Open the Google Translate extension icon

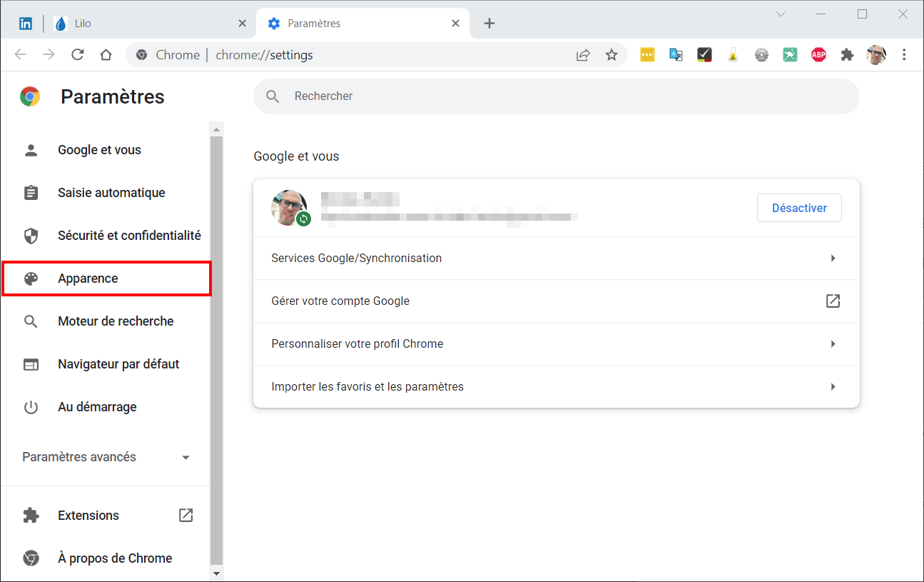pos(676,55)
